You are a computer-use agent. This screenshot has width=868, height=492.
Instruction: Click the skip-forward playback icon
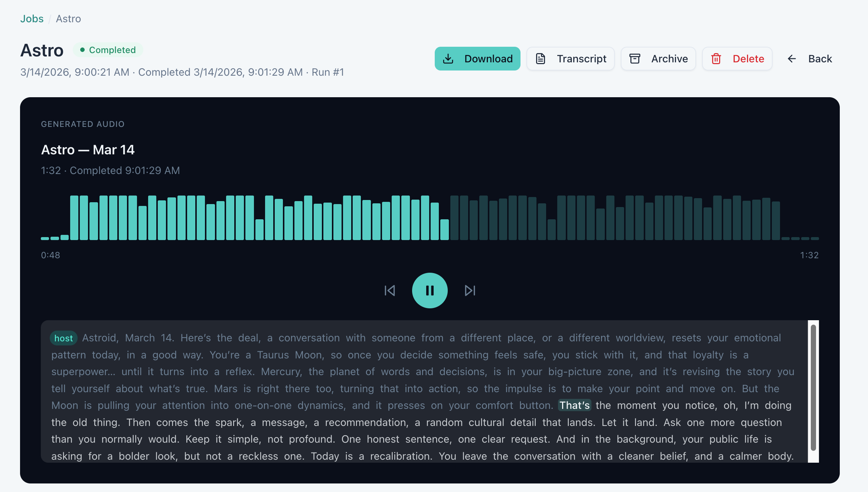[x=470, y=291]
